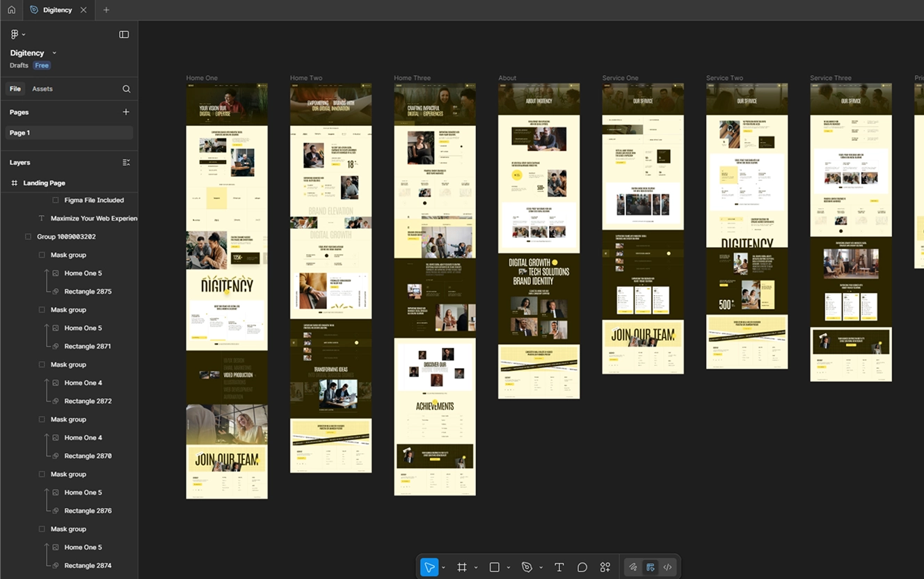Enable the code view mode
Image resolution: width=924 pixels, height=579 pixels.
coord(667,567)
